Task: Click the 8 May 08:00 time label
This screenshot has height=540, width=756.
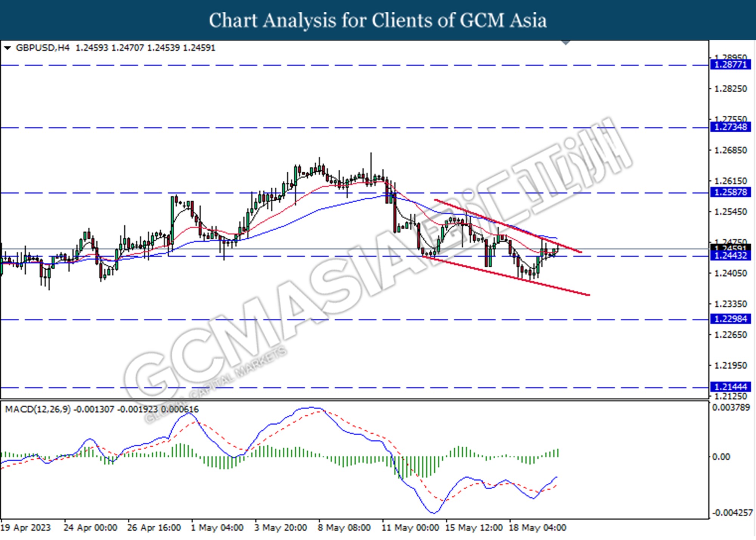Action: (x=344, y=528)
